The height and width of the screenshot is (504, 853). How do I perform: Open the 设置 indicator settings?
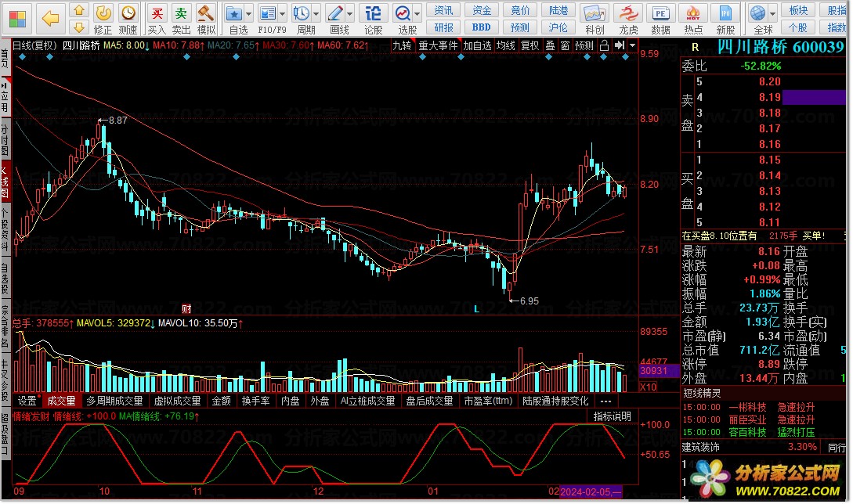[27, 401]
